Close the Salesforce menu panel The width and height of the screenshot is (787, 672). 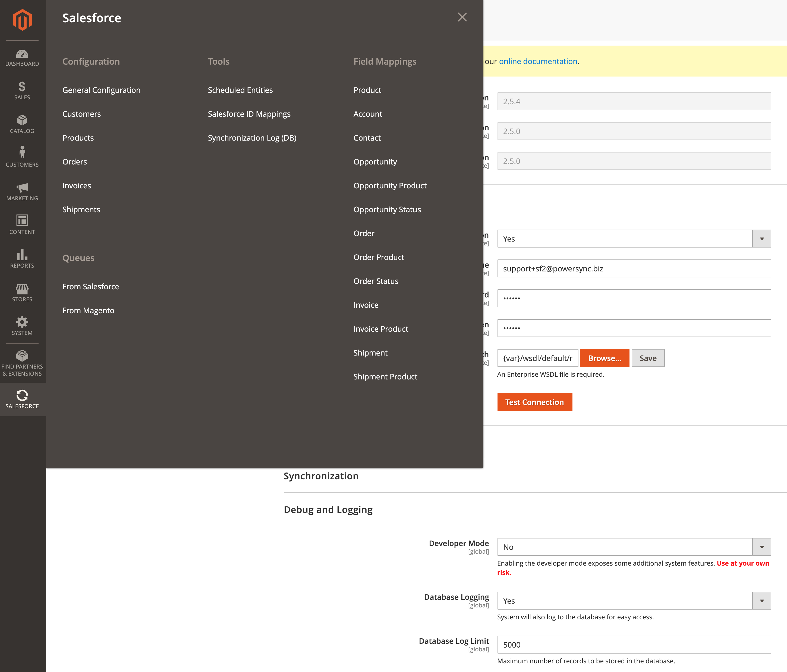click(x=462, y=17)
